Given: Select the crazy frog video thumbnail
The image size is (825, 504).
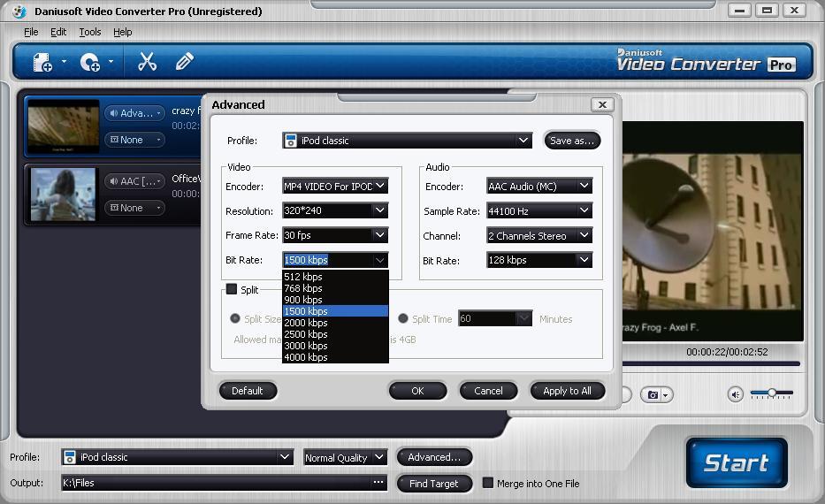Looking at the screenshot, I should click(x=63, y=126).
